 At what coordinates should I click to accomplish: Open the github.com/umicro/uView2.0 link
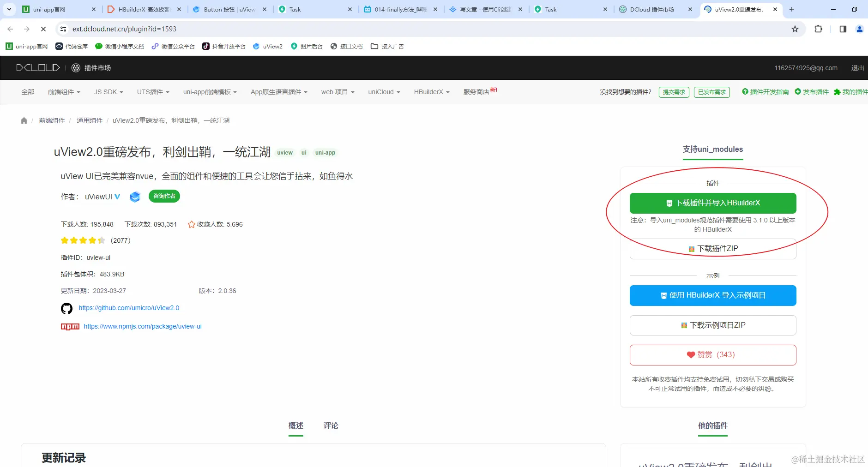[x=129, y=308]
